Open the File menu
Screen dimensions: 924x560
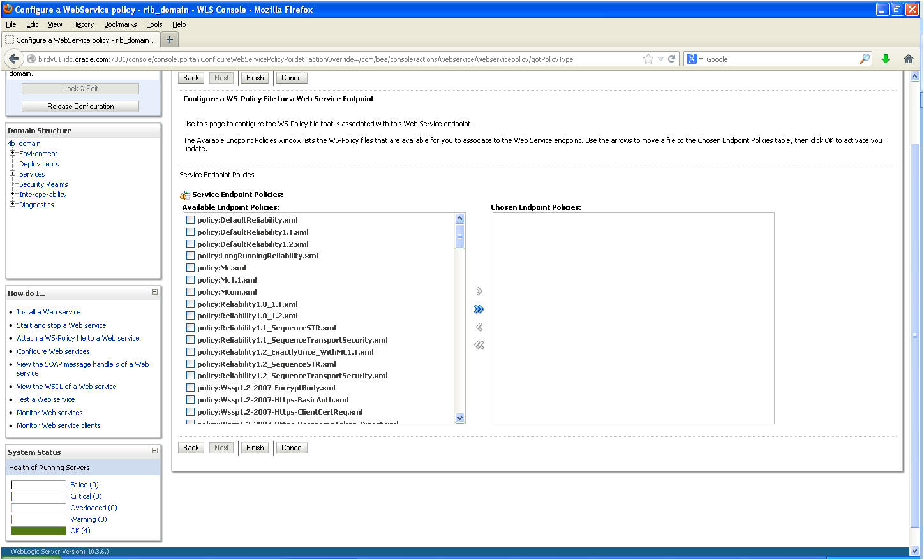point(11,24)
